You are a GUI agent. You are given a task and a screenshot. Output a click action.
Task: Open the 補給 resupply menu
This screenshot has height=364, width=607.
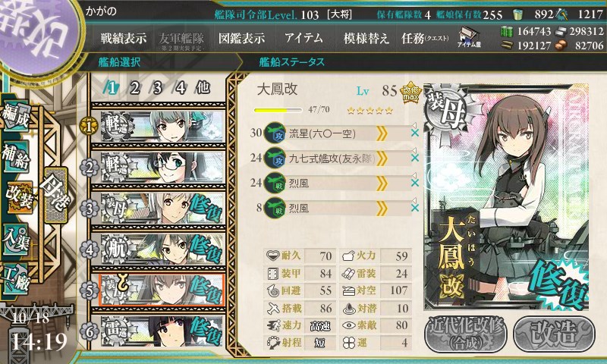[16, 157]
